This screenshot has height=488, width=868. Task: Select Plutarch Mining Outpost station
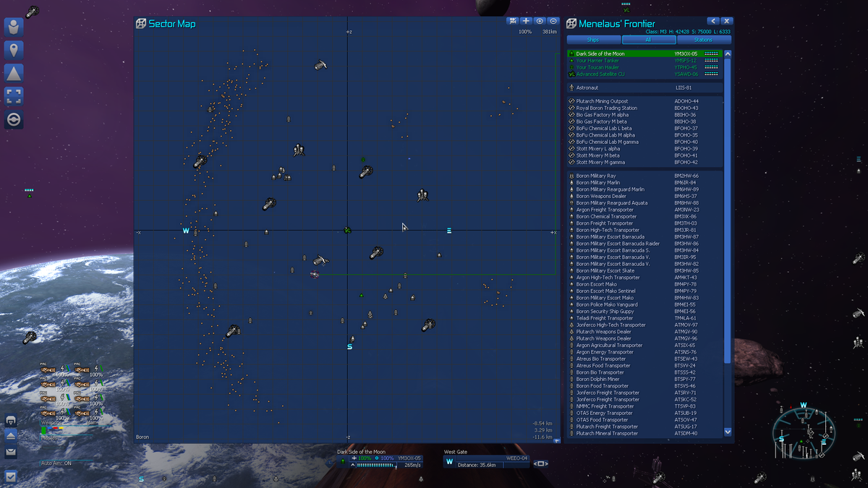pyautogui.click(x=645, y=101)
